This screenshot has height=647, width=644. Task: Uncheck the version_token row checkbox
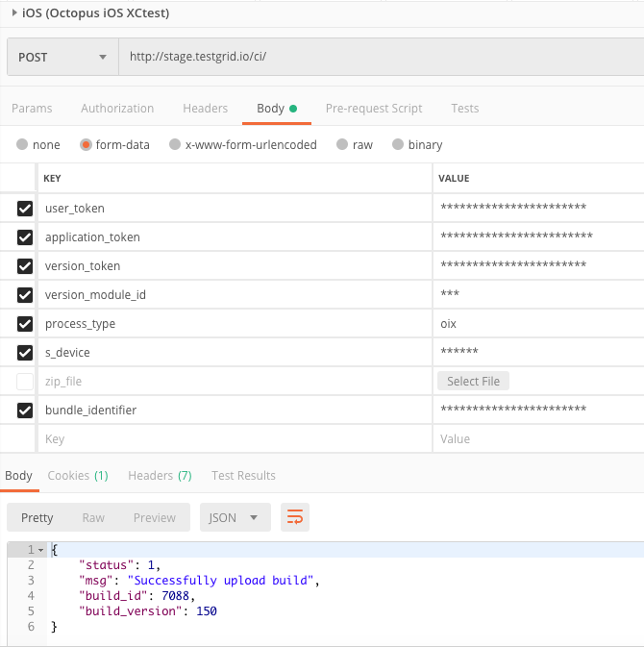tap(25, 266)
